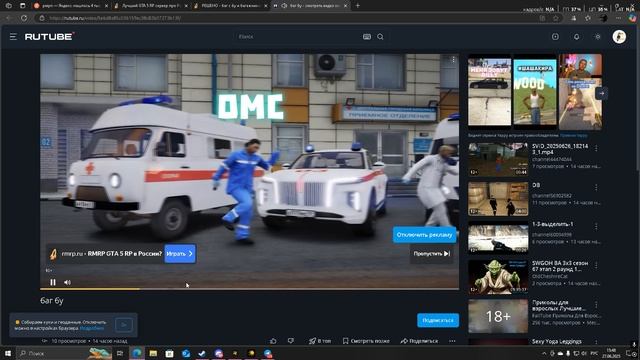640x360 pixels.
Task: Focus the RUTUBE search input field
Action: click(x=297, y=37)
